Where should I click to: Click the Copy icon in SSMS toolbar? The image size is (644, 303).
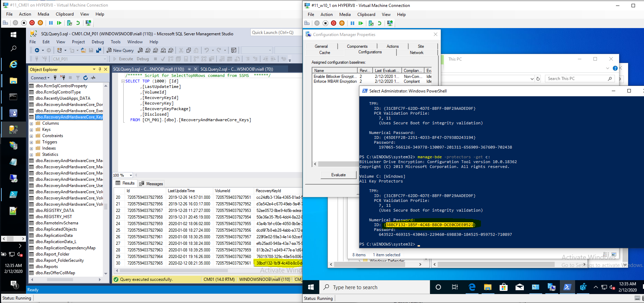point(189,50)
